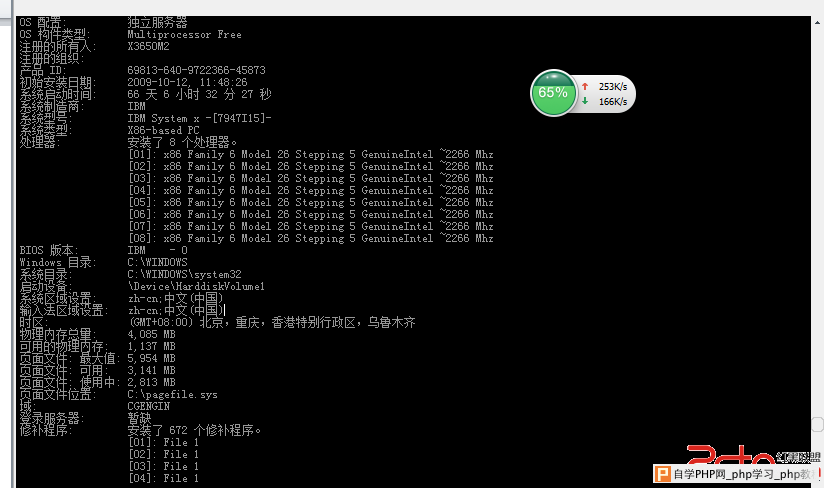The height and width of the screenshot is (488, 824).
Task: Click the green download speed arrow
Action: point(585,101)
